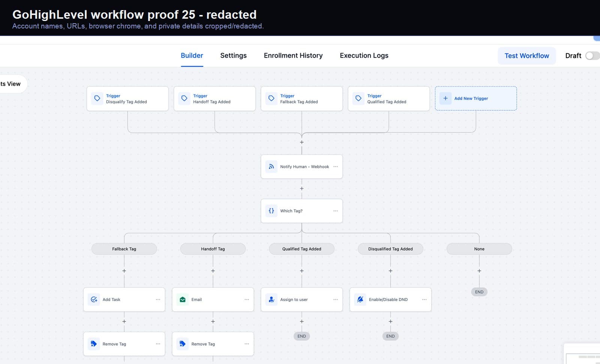
Task: Click the END marker under Enable/Disable DND
Action: [390, 336]
